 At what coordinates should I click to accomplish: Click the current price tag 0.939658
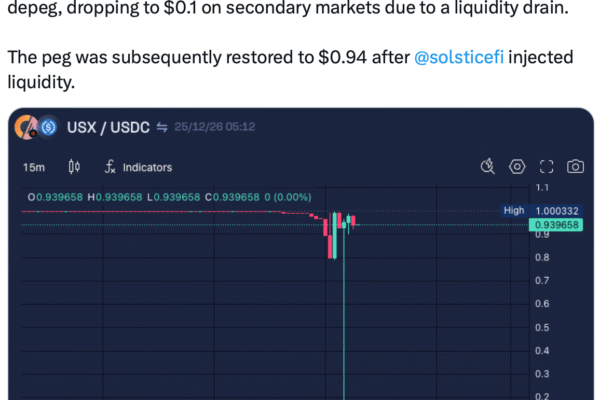[x=557, y=226]
